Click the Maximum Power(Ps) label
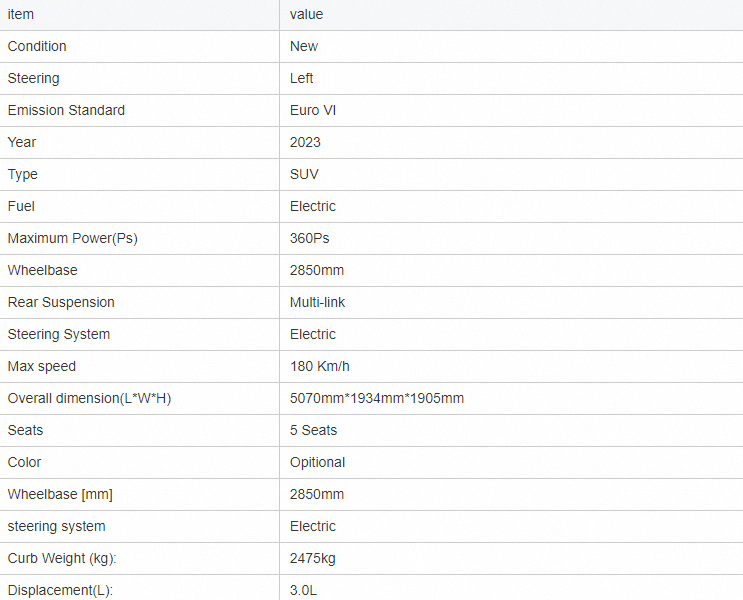Image resolution: width=743 pixels, height=600 pixels. pyautogui.click(x=71, y=238)
